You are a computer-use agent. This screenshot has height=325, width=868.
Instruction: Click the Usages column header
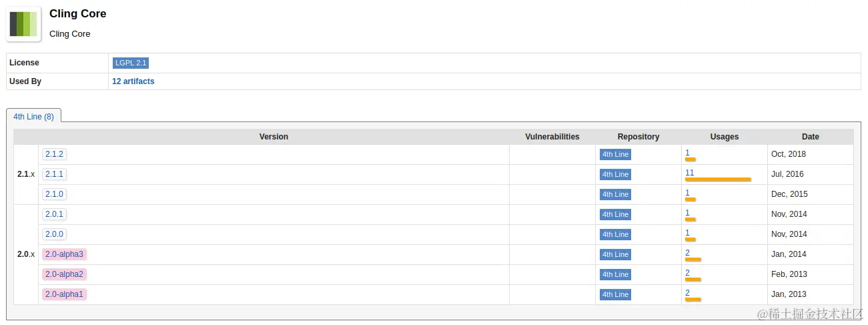coord(725,137)
